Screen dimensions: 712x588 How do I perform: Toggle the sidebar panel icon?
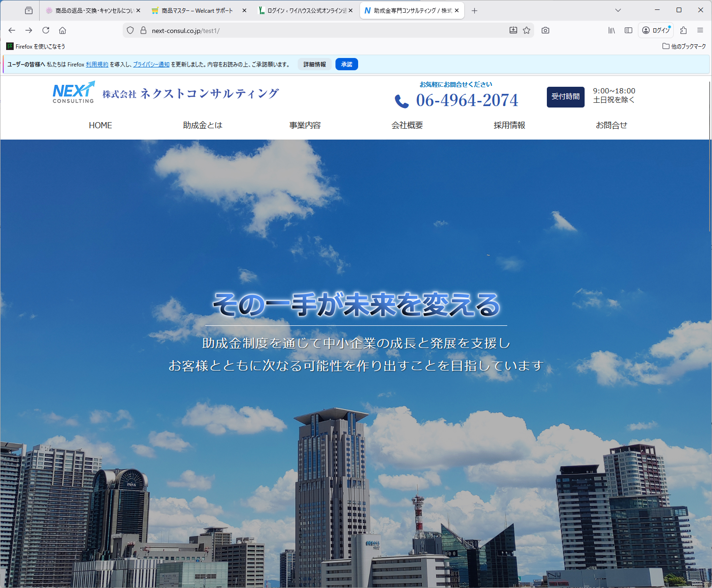(628, 30)
